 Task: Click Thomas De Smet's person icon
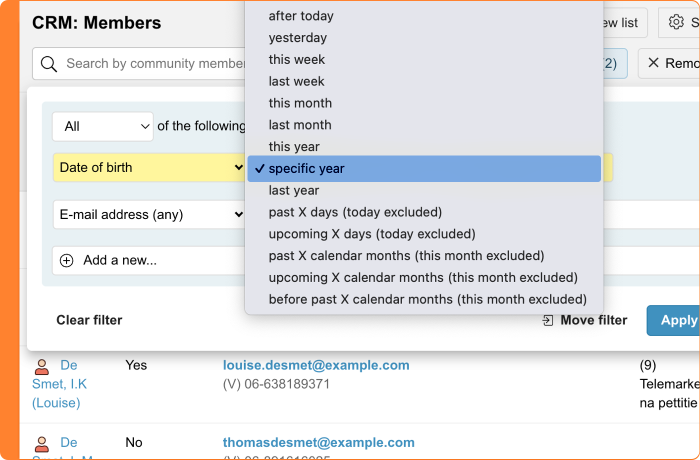coord(42,443)
